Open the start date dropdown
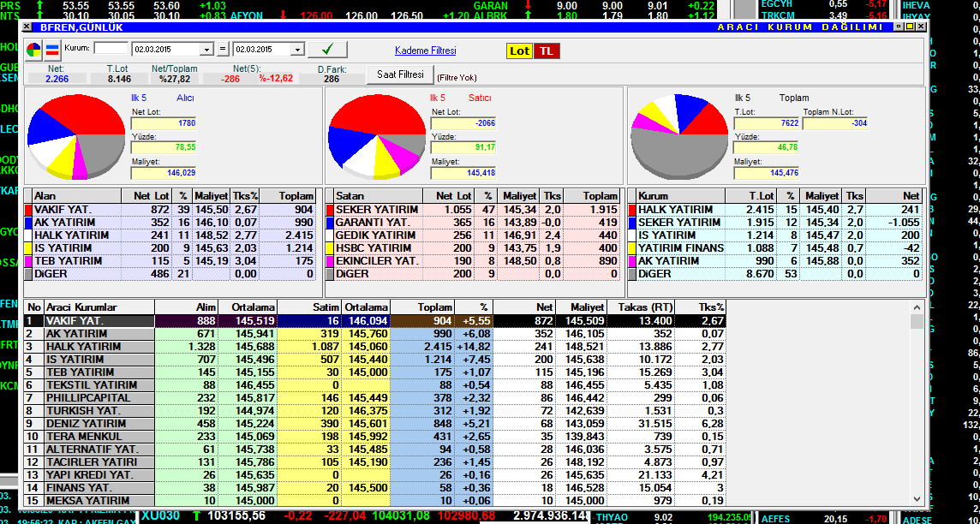Screen dimensions: 980x524 [x=206, y=50]
